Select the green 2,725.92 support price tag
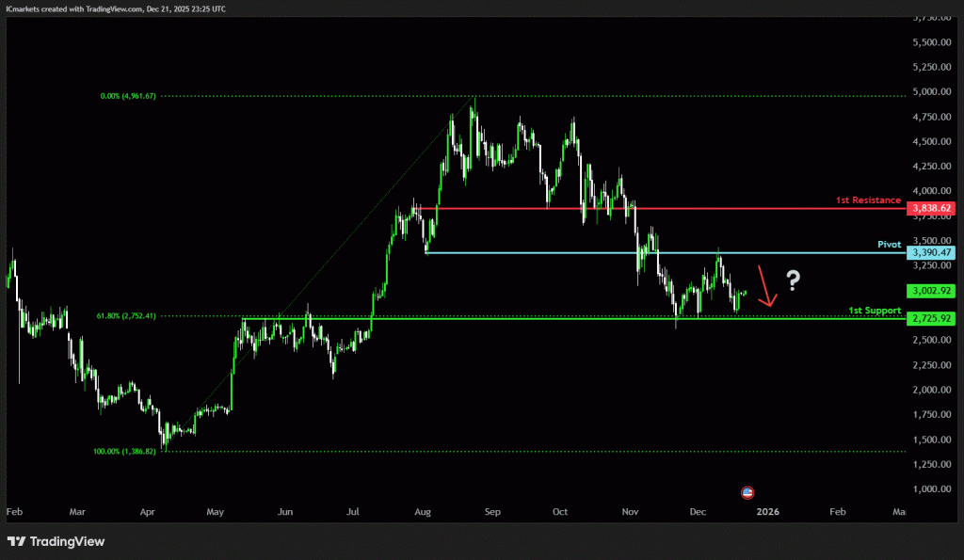Screen dimensions: 964x560 (x=931, y=319)
